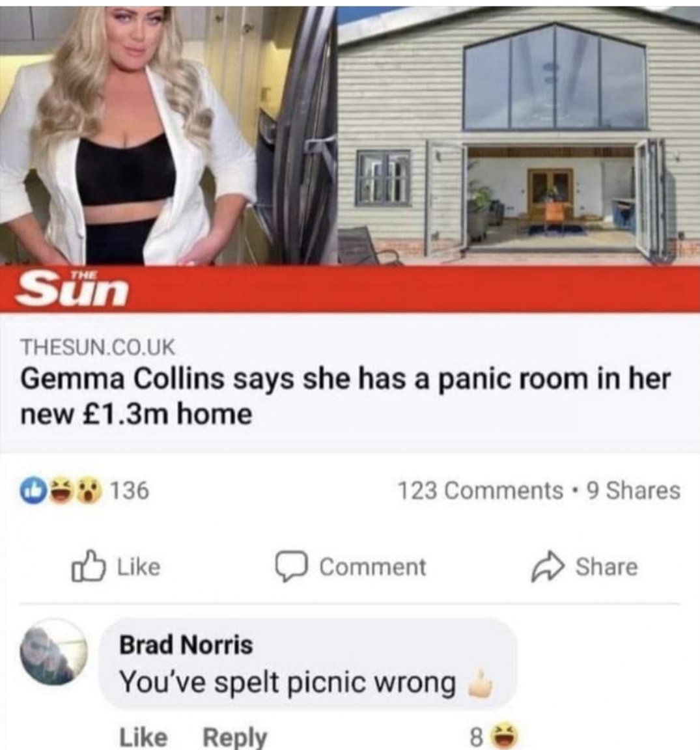Screen dimensions: 700x750
Task: Like Brad Norris's comment
Action: [143, 736]
